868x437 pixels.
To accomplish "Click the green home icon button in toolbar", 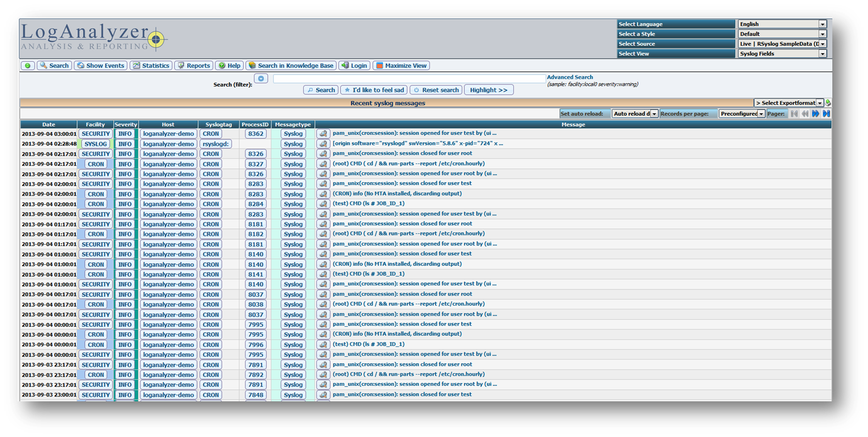I will pos(27,66).
